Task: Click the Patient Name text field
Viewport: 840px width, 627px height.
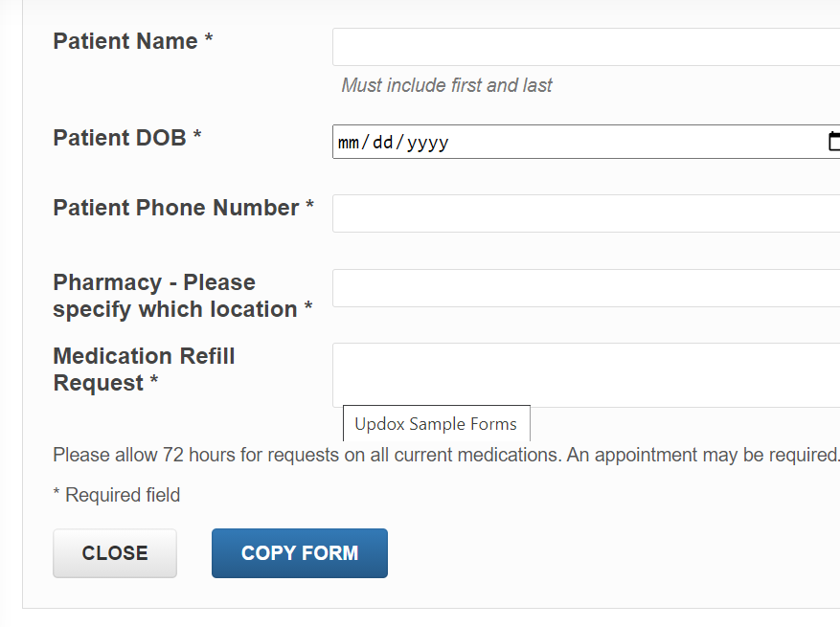Action: click(x=584, y=47)
